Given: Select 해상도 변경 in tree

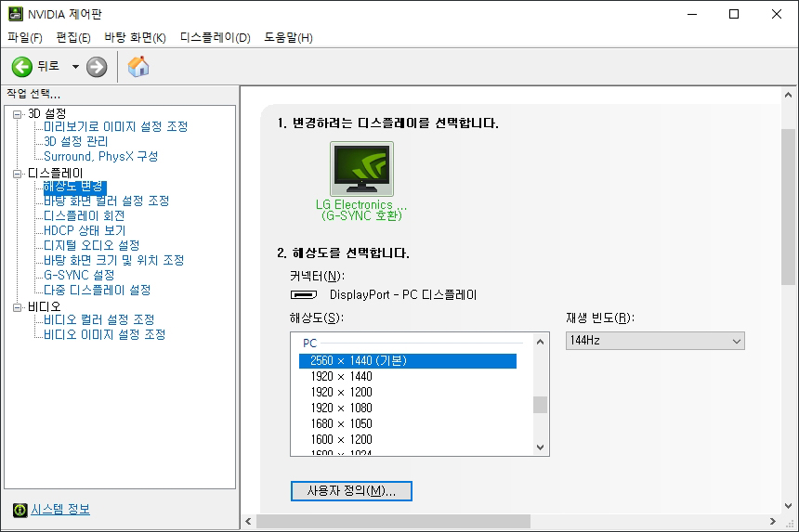Looking at the screenshot, I should tap(74, 187).
